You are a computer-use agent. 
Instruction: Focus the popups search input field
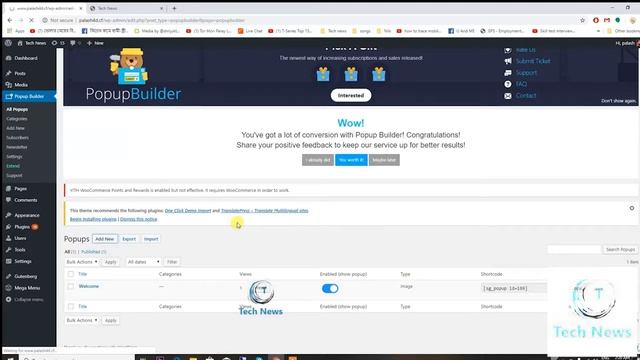574,249
